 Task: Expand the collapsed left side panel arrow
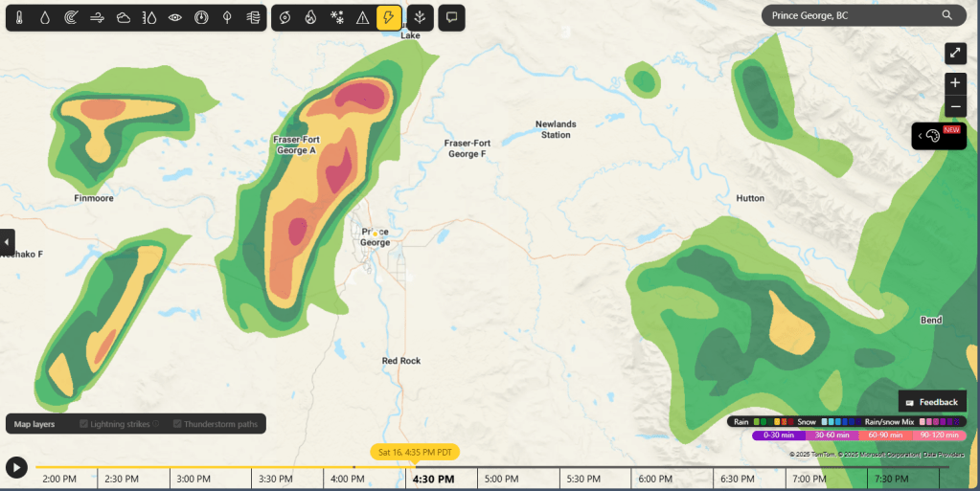coord(8,241)
